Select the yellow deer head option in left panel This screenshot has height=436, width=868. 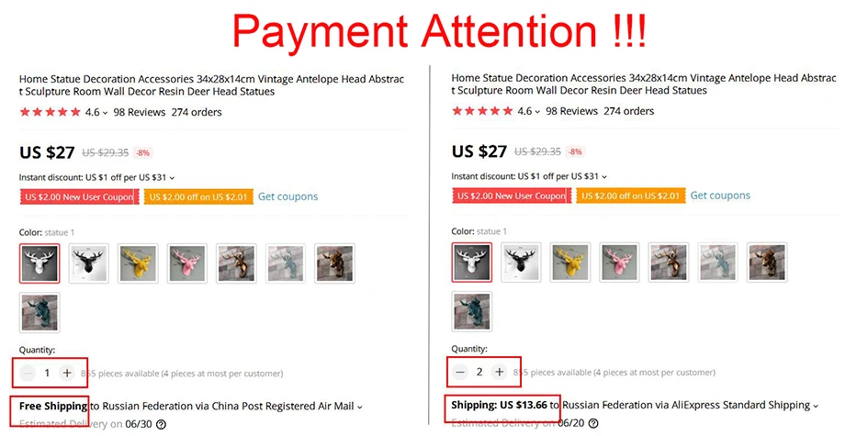(x=138, y=263)
